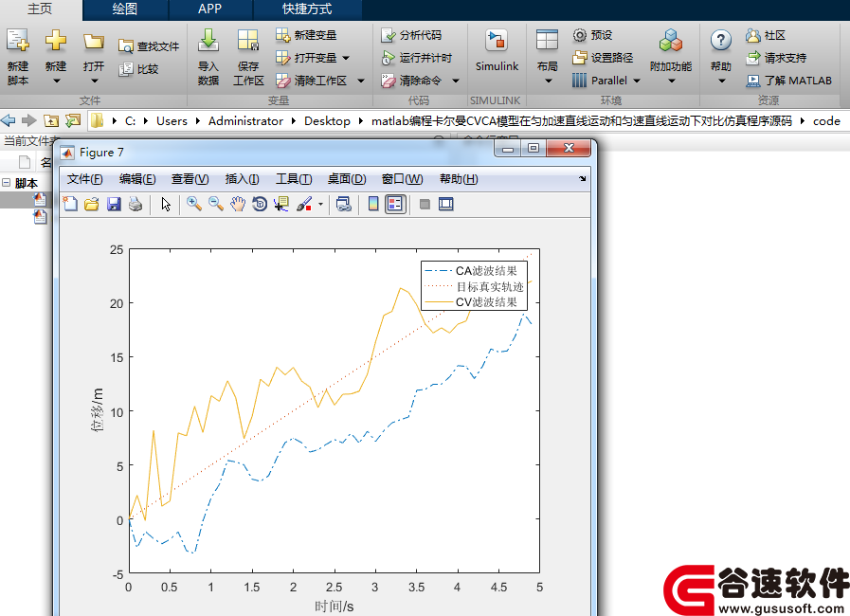Viewport: 850px width, 616px height.
Task: Expand the Parallel dropdown
Action: (x=637, y=81)
